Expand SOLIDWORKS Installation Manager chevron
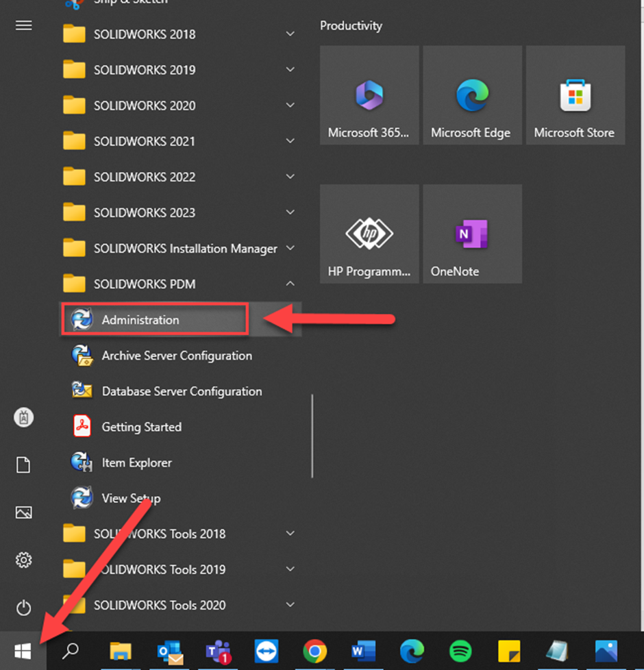The height and width of the screenshot is (670, 644). (290, 248)
